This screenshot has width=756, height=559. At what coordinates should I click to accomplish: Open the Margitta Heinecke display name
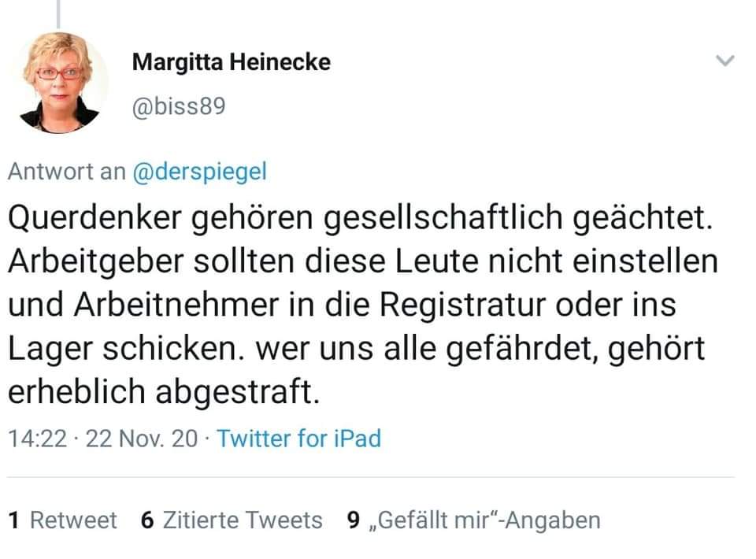[231, 62]
